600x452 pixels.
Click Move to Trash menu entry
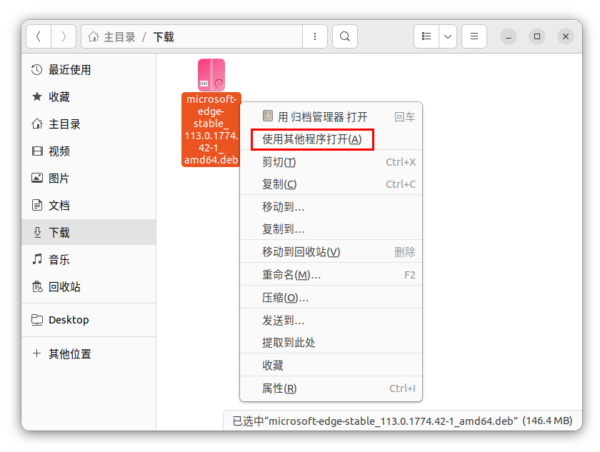point(300,252)
